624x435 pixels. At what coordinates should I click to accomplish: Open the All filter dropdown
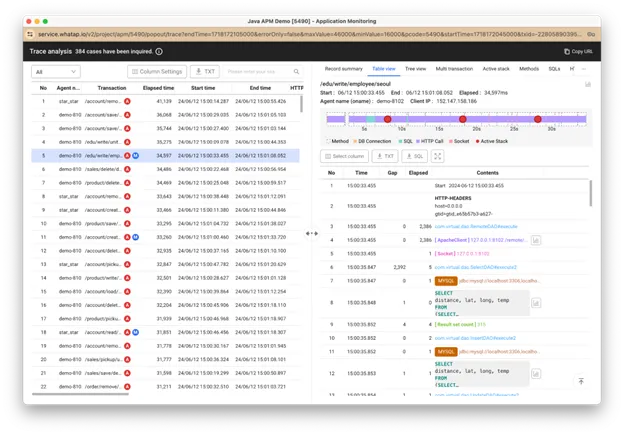[x=56, y=72]
